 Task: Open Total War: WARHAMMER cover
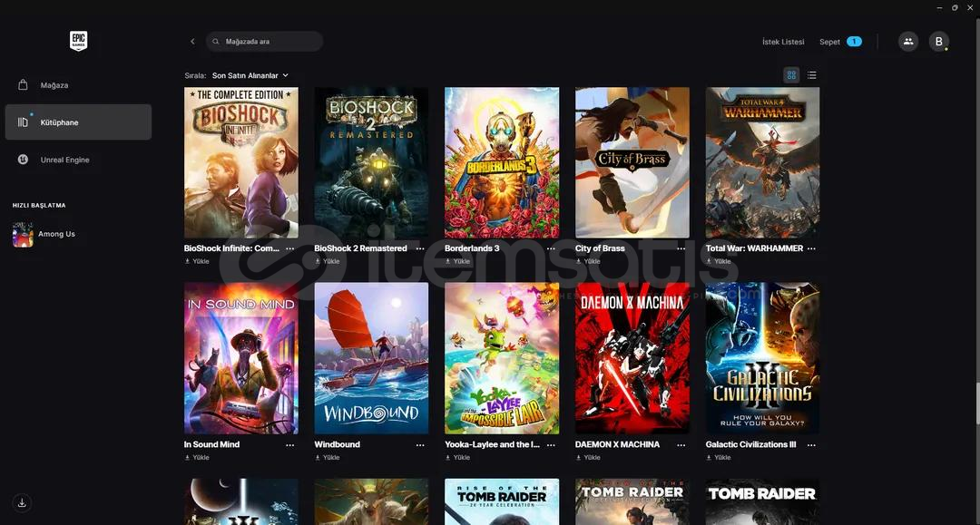click(x=762, y=162)
